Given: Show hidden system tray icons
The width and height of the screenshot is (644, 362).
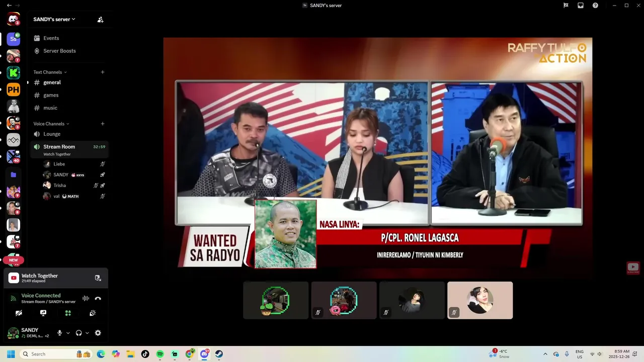Looking at the screenshot, I should click(x=545, y=354).
